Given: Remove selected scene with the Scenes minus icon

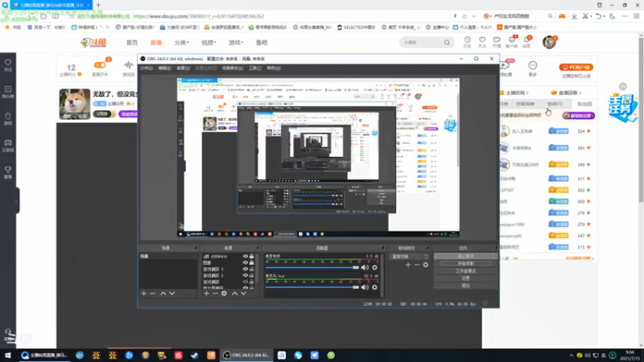Looking at the screenshot, I should pos(153,294).
